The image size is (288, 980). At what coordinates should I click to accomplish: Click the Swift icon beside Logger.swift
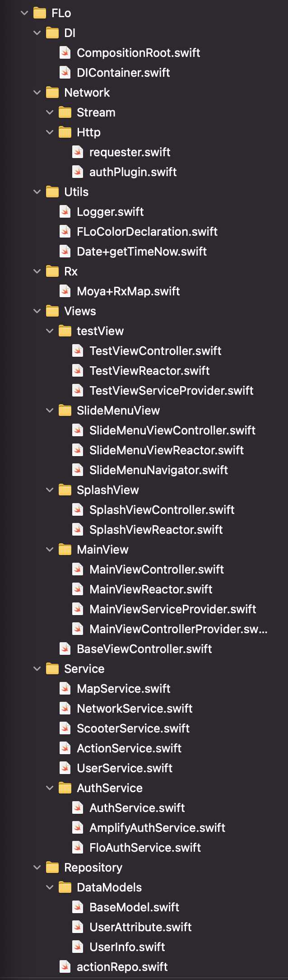(x=65, y=212)
